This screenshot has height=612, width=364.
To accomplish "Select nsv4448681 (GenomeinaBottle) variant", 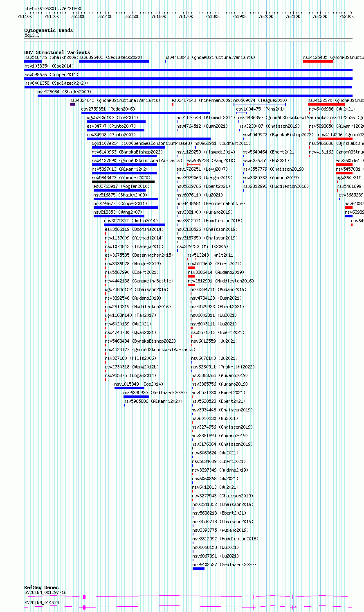I will pyautogui.click(x=211, y=204).
